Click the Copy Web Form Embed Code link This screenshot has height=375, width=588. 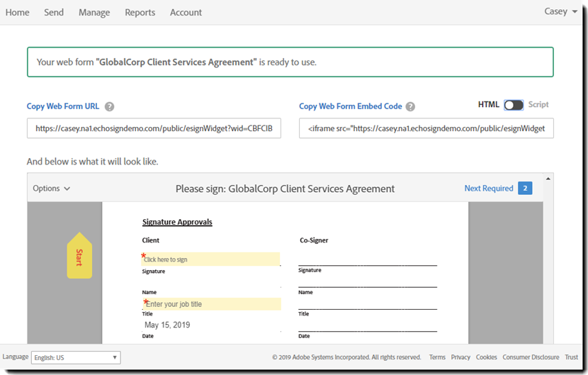pos(351,106)
